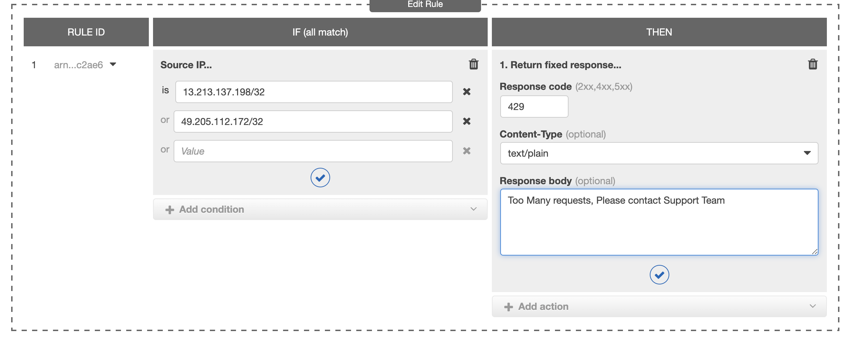Open the rule ID arn...c2ae6 dropdown arrow
This screenshot has height=337, width=868.
pyautogui.click(x=113, y=64)
